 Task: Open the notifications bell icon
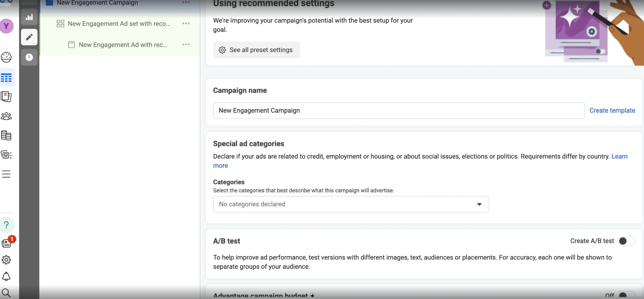7,277
